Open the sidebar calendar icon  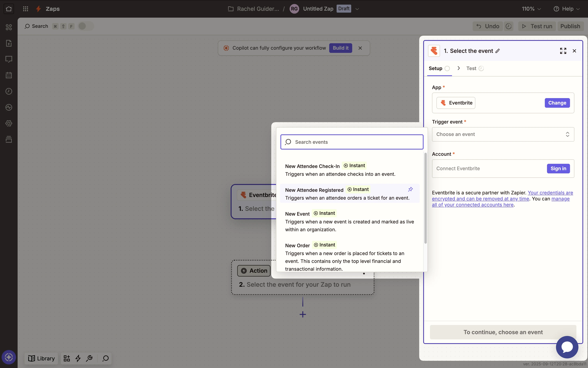click(9, 75)
